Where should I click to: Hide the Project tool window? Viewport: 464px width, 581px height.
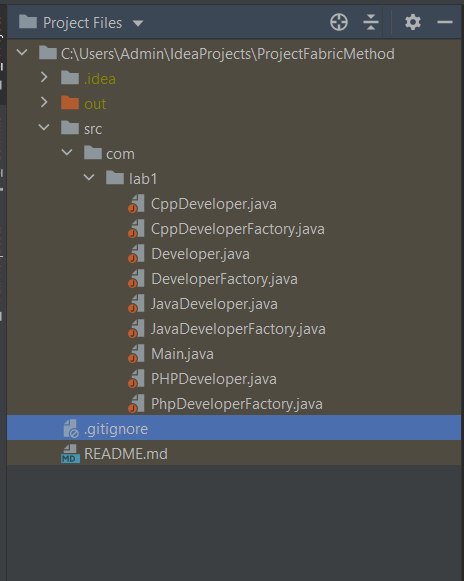pos(444,22)
